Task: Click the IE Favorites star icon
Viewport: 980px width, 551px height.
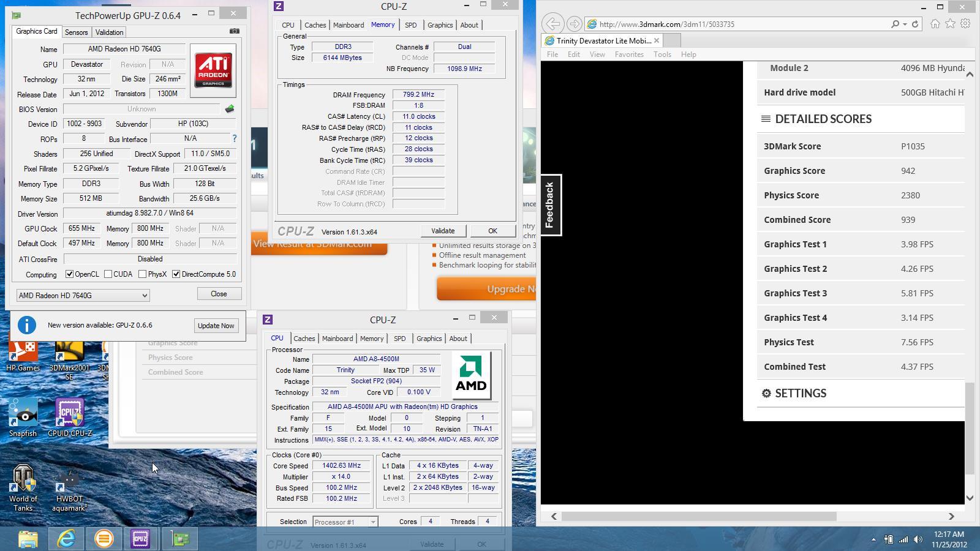Action: point(950,24)
